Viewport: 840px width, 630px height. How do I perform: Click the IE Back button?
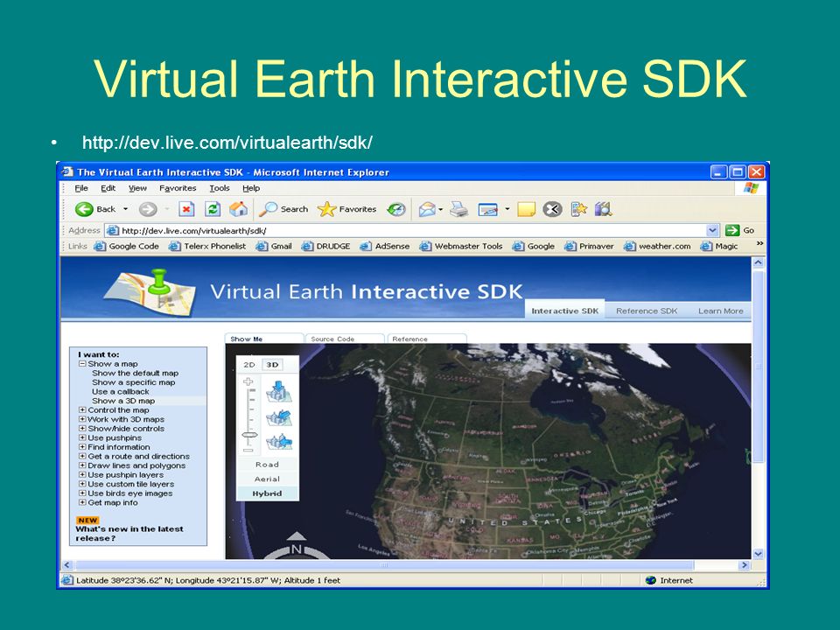click(x=95, y=209)
